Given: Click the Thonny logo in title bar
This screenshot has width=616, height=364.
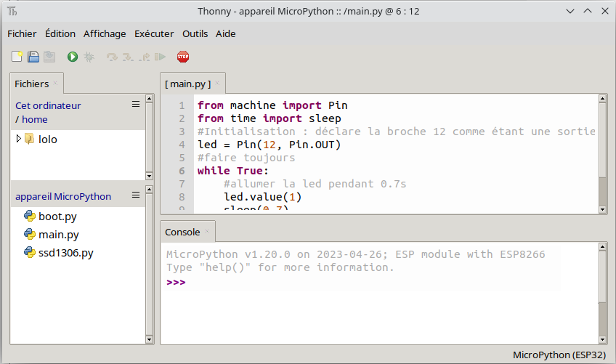Looking at the screenshot, I should coord(12,11).
